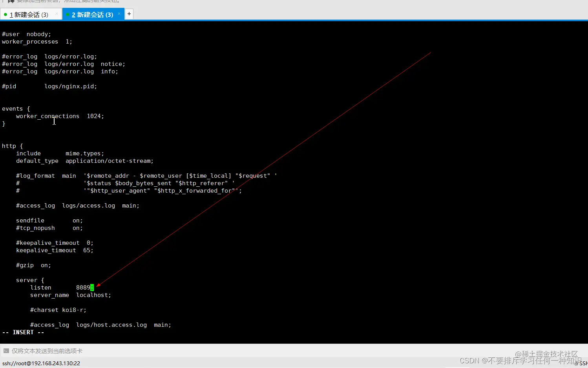
Task: Click the '$http_user_agent' comment line
Action: (129, 191)
